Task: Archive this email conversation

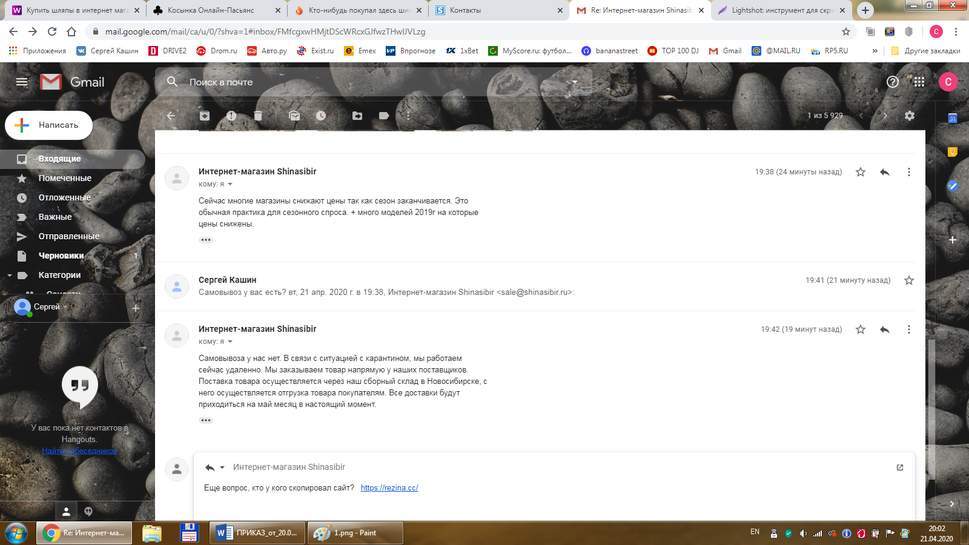Action: (205, 116)
